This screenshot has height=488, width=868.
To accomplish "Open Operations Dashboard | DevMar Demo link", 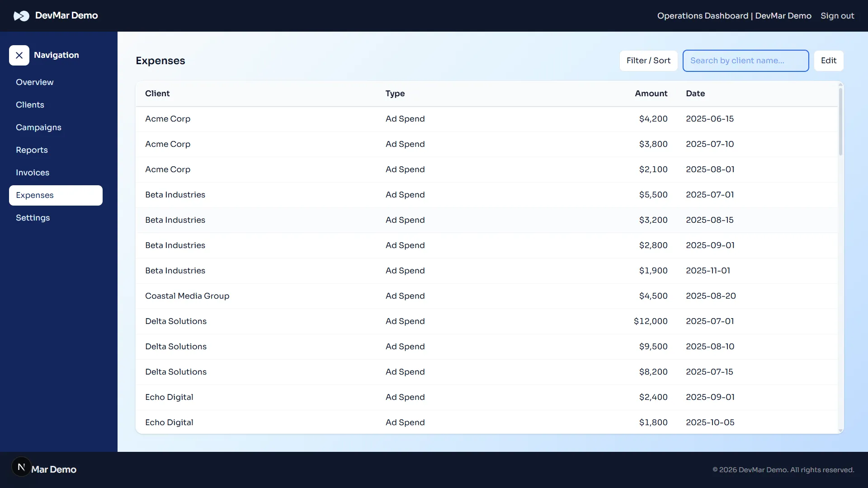I will coord(734,15).
